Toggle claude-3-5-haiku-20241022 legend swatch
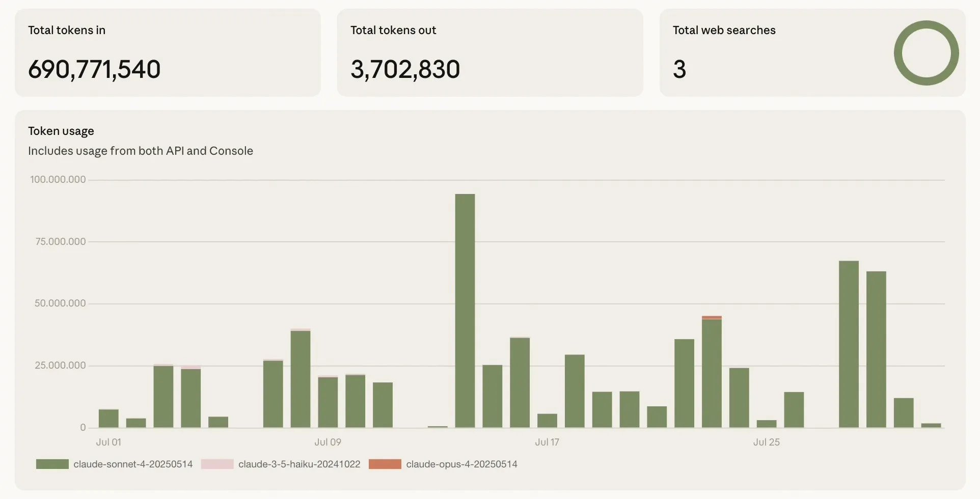This screenshot has width=980, height=499. pos(217,464)
